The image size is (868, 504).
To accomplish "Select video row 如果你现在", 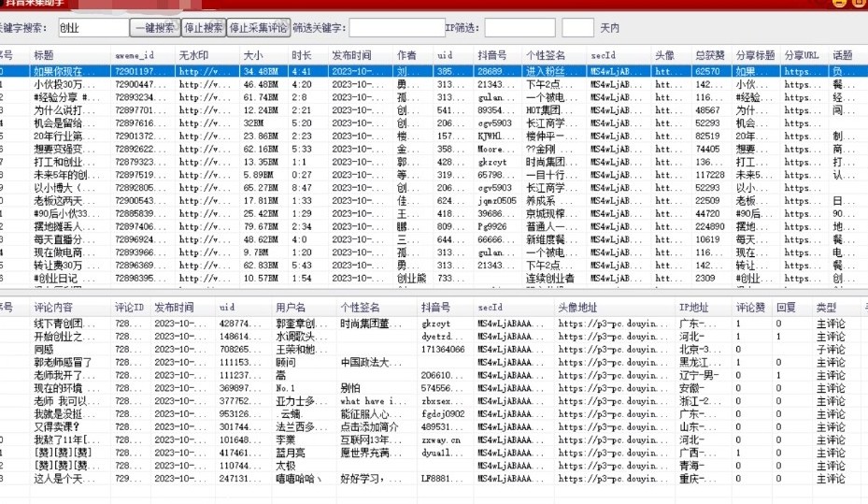I will pos(434,71).
